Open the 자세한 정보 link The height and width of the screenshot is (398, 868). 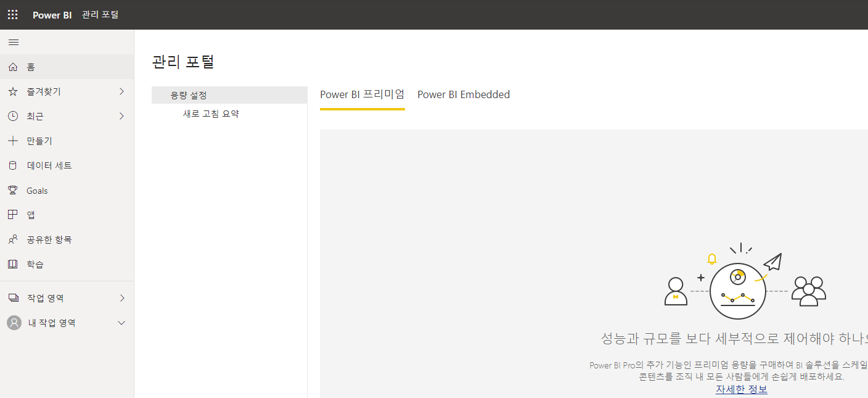[x=742, y=389]
